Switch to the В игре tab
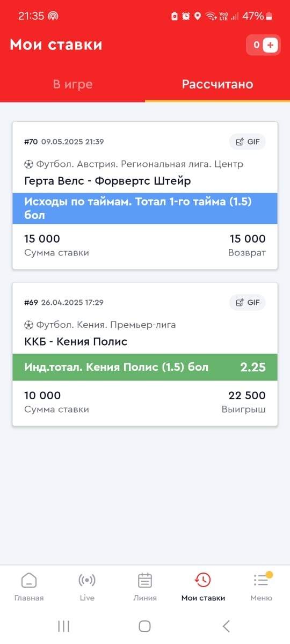This screenshot has height=644, width=290. pos(73,84)
